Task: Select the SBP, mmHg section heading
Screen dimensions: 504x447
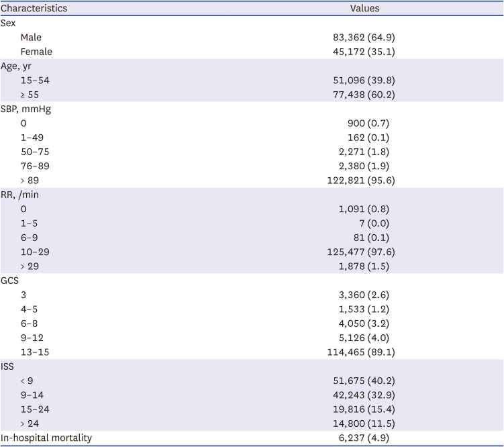Action: click(x=25, y=109)
